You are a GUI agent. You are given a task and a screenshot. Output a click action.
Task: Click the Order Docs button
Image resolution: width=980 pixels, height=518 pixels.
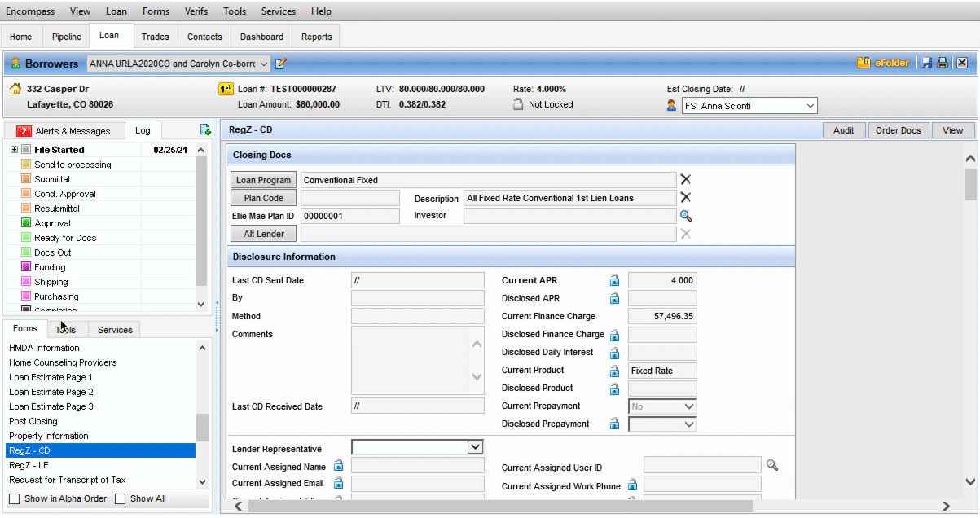pyautogui.click(x=898, y=130)
